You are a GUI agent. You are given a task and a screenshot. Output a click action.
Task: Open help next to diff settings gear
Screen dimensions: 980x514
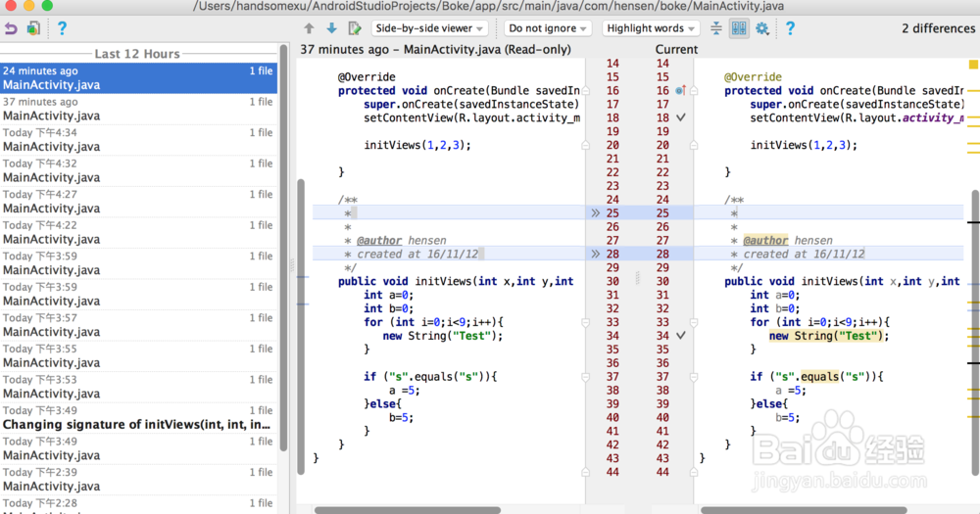tap(790, 28)
